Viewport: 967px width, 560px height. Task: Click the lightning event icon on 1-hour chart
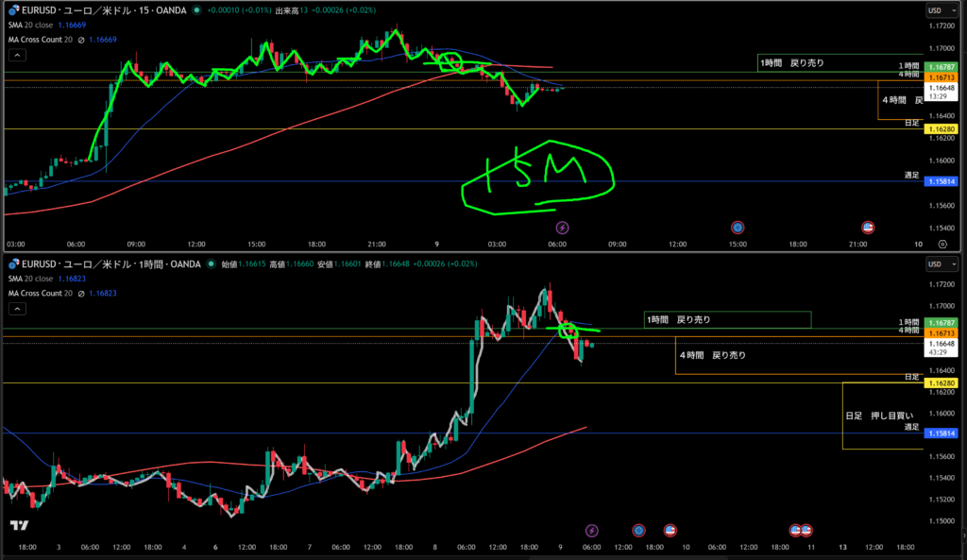pyautogui.click(x=592, y=531)
